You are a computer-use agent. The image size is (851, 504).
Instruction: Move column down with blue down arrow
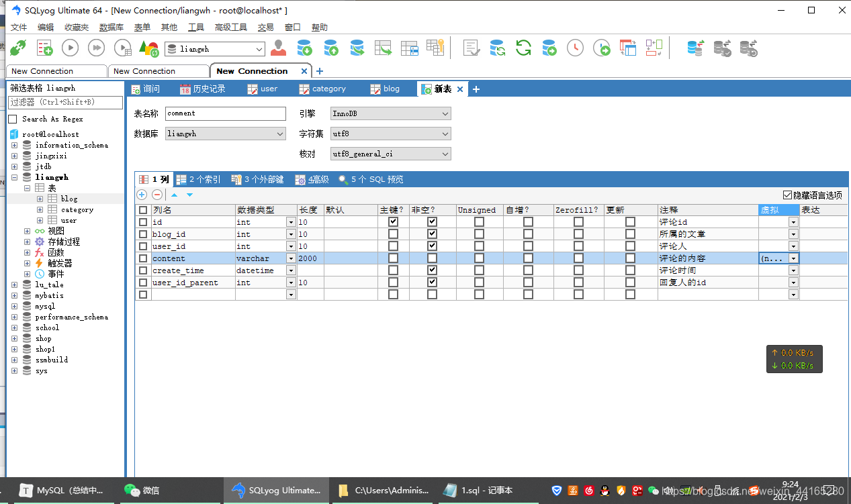tap(189, 195)
